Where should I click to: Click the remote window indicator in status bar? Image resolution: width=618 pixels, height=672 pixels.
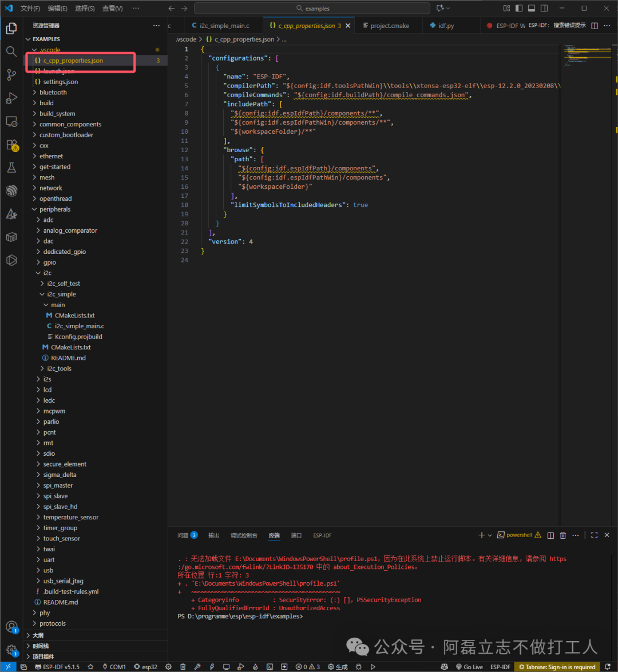(x=8, y=667)
